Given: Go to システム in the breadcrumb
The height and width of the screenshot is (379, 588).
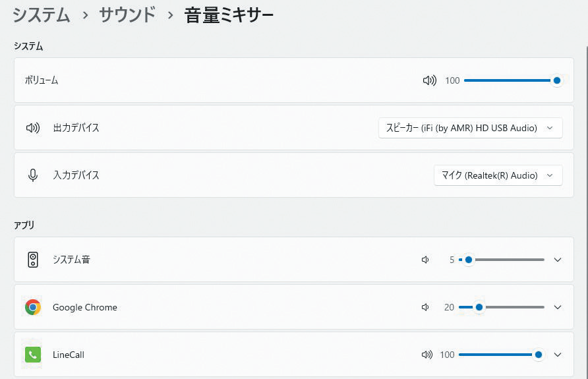Looking at the screenshot, I should pos(42,15).
